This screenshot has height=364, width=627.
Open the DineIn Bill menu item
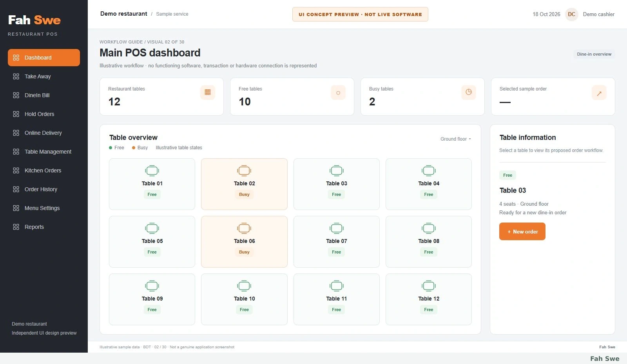click(44, 95)
